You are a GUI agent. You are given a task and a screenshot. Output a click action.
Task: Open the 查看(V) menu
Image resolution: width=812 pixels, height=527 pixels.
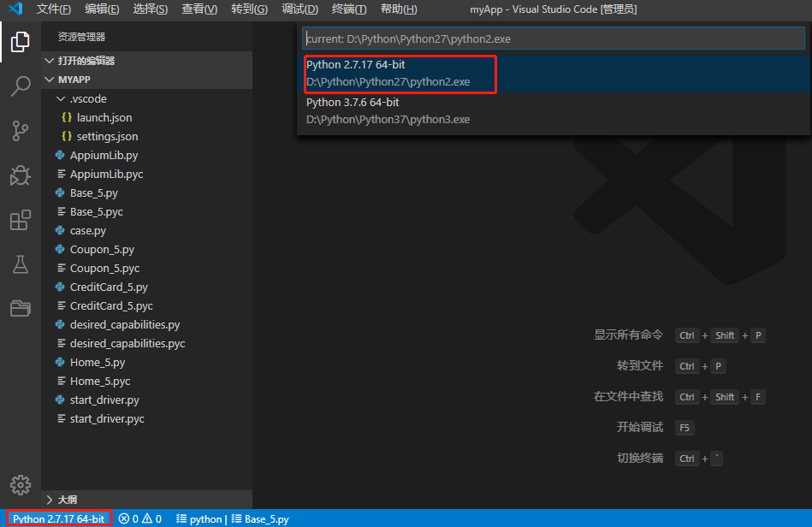(199, 9)
